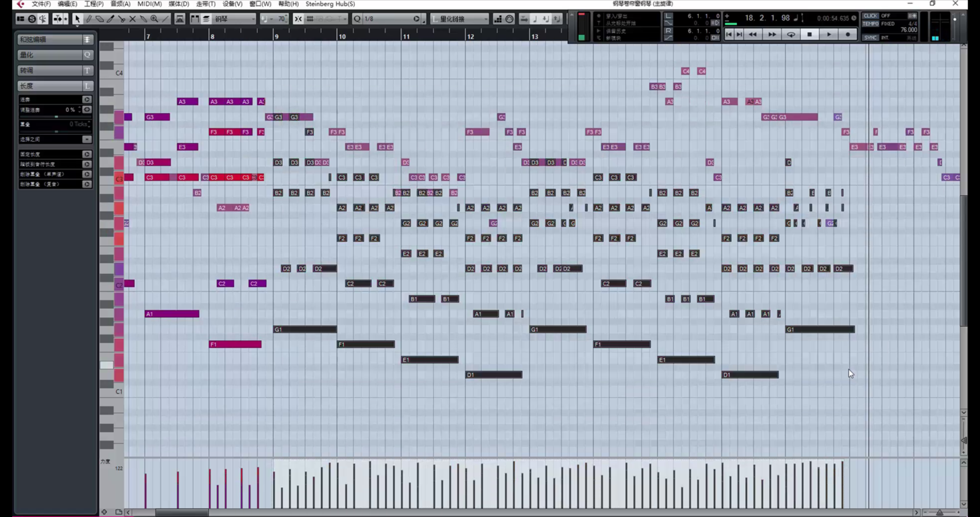Click the Solo Editor S icon

point(32,19)
